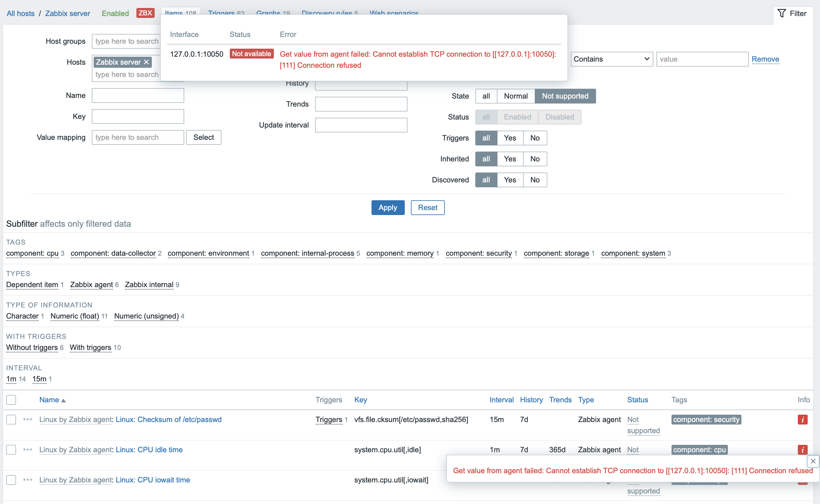Open the Web scenarios tab
The image size is (820, 504).
click(x=394, y=13)
